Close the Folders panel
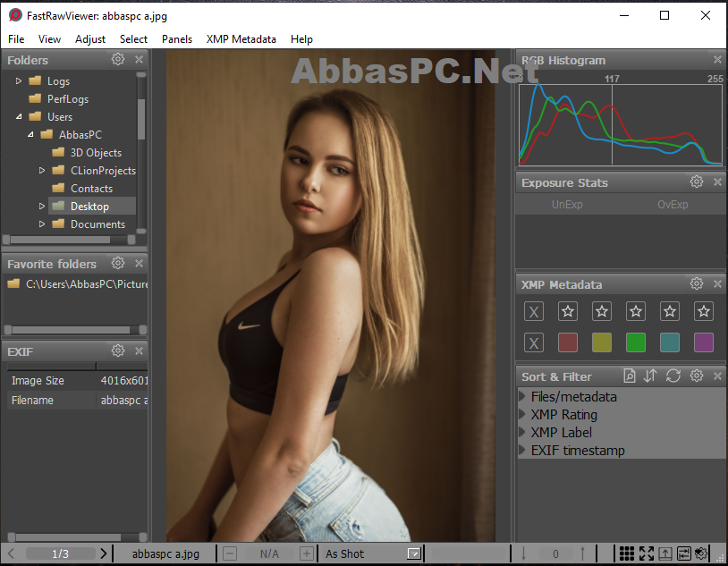The height and width of the screenshot is (566, 728). [139, 59]
